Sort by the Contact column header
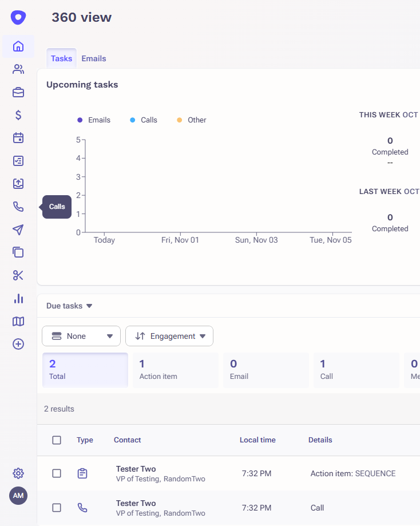 point(127,440)
